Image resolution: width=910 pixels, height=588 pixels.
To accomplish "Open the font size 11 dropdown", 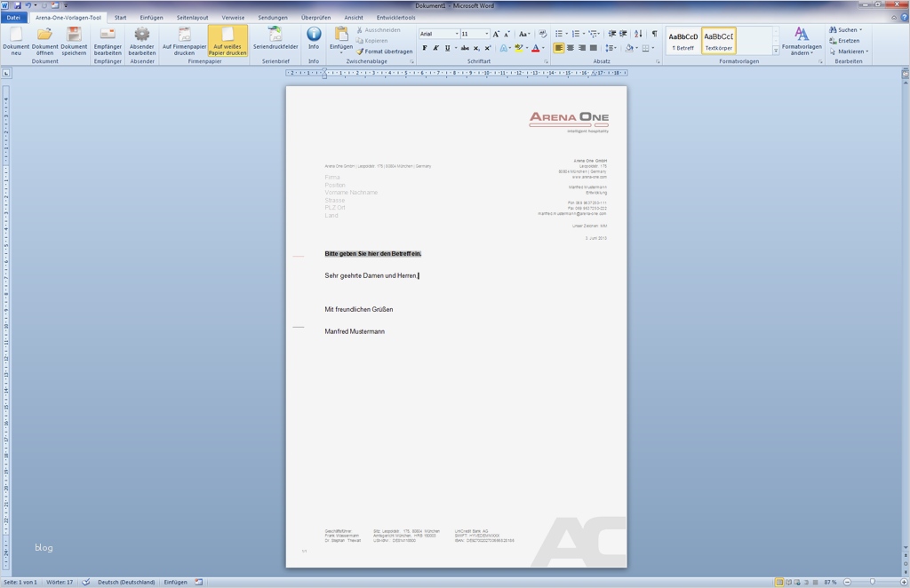I will (485, 33).
